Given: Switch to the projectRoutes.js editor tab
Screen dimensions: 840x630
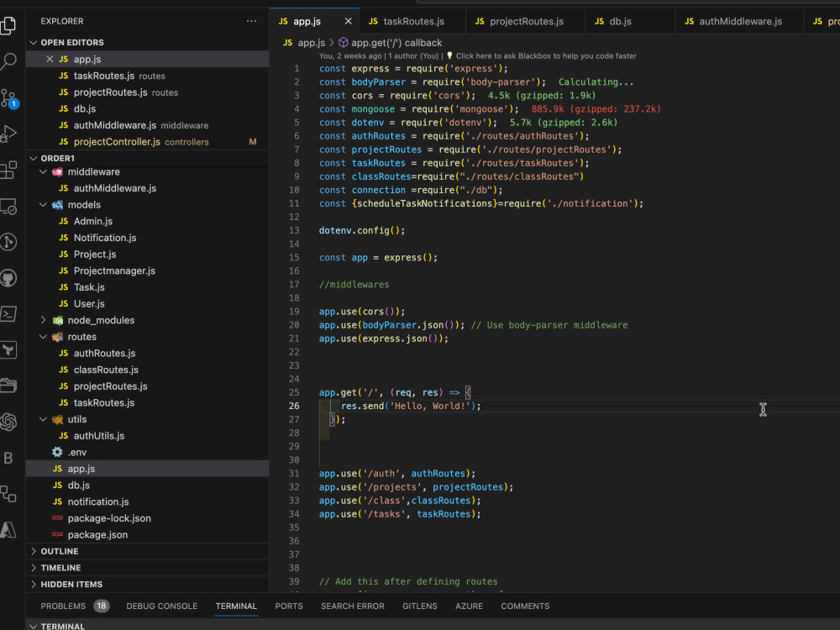Looking at the screenshot, I should 524,22.
